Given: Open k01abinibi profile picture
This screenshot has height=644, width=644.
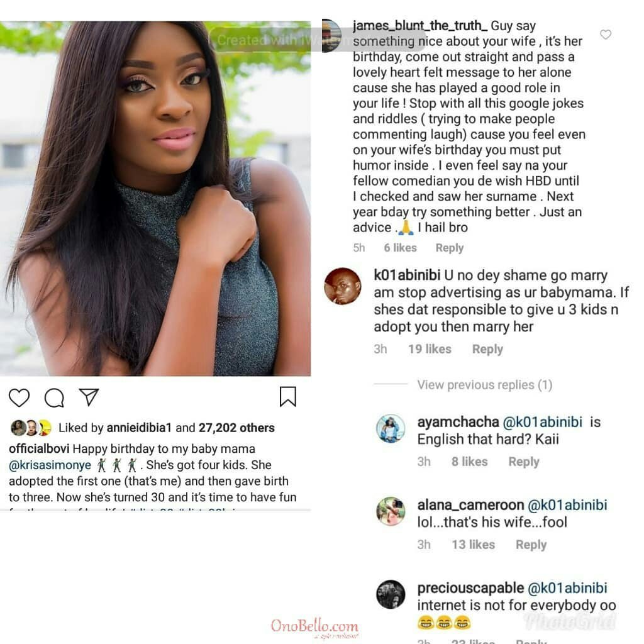Looking at the screenshot, I should tap(343, 286).
